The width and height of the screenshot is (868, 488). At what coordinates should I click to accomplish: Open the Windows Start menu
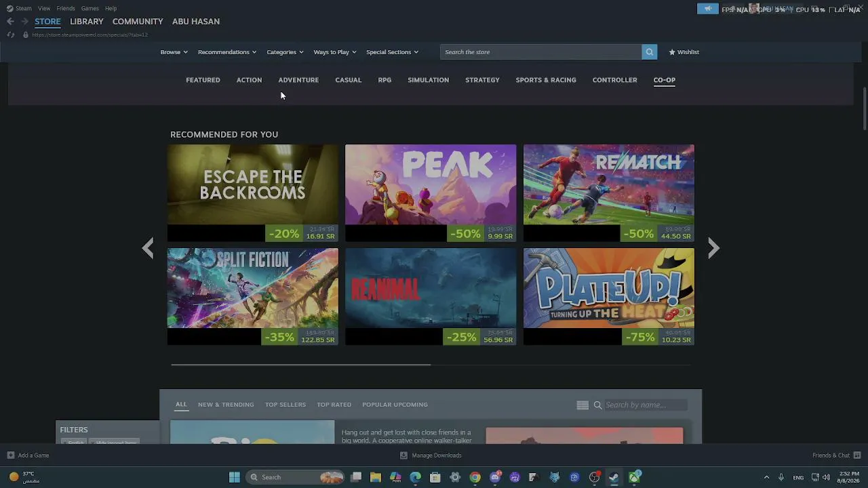(235, 477)
